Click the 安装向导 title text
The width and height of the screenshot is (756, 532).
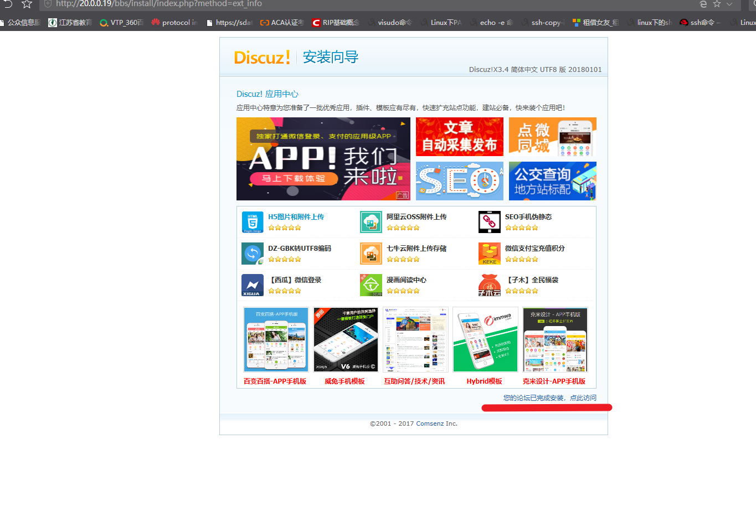(x=331, y=57)
